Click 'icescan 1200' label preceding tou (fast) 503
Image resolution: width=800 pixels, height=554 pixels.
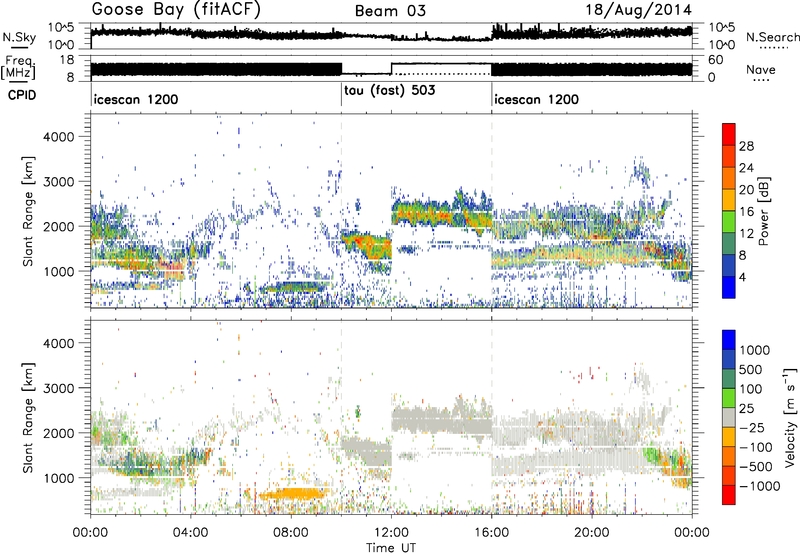coord(136,99)
